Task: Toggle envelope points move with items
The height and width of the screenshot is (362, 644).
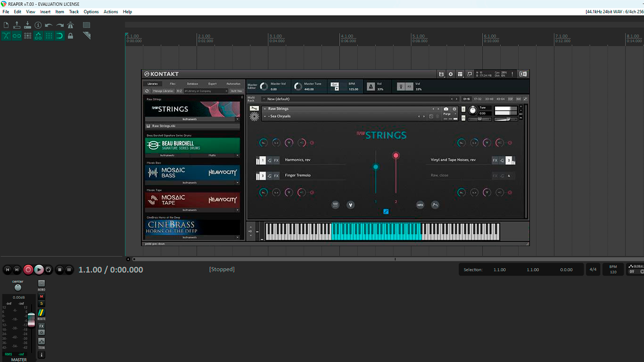Action: [38, 36]
